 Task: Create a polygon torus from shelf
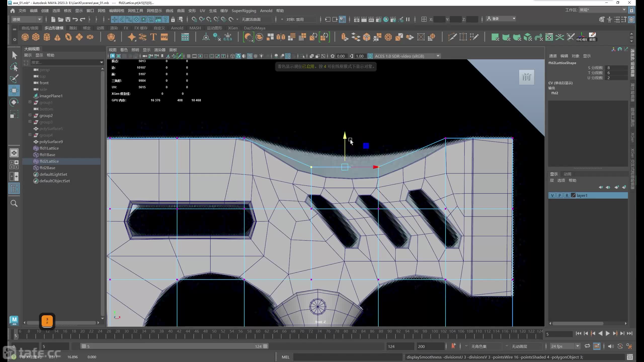point(68,37)
